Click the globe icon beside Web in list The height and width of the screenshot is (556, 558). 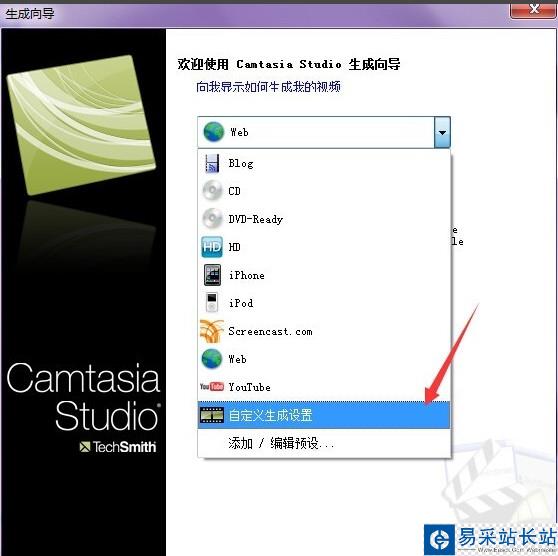pyautogui.click(x=212, y=359)
